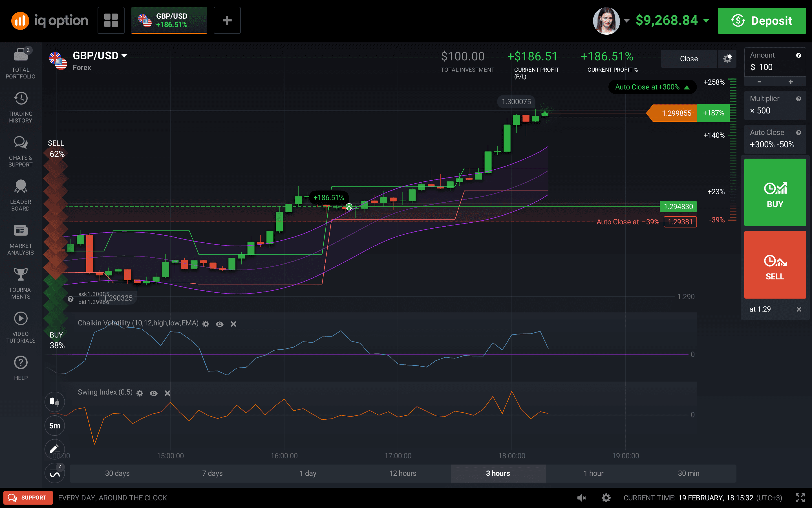Remove Chaikin Volatility indicator
The height and width of the screenshot is (508, 812).
[233, 324]
